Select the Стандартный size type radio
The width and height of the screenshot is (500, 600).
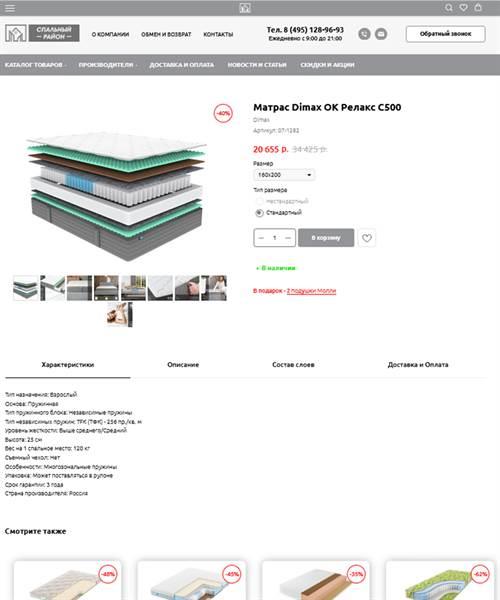click(x=259, y=213)
